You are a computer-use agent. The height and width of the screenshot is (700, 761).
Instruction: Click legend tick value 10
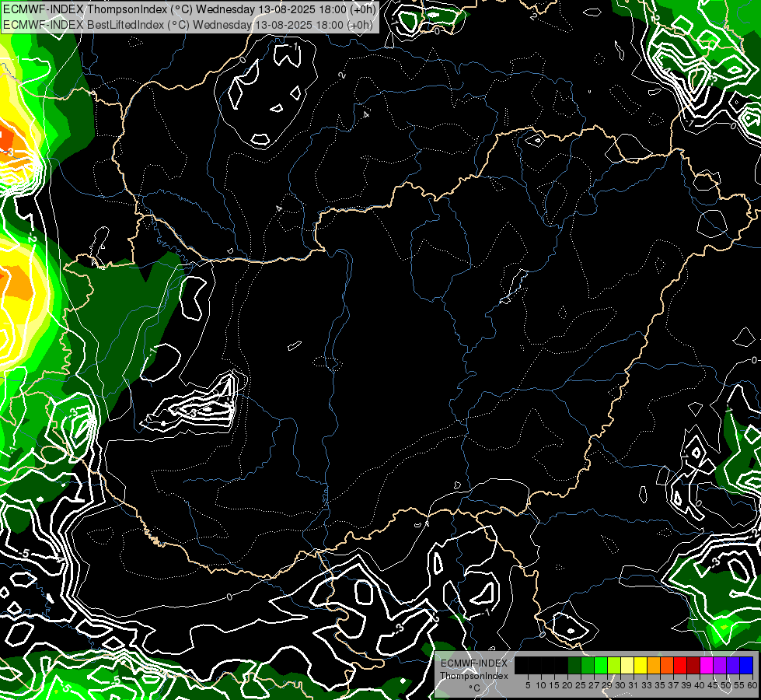[x=541, y=685]
